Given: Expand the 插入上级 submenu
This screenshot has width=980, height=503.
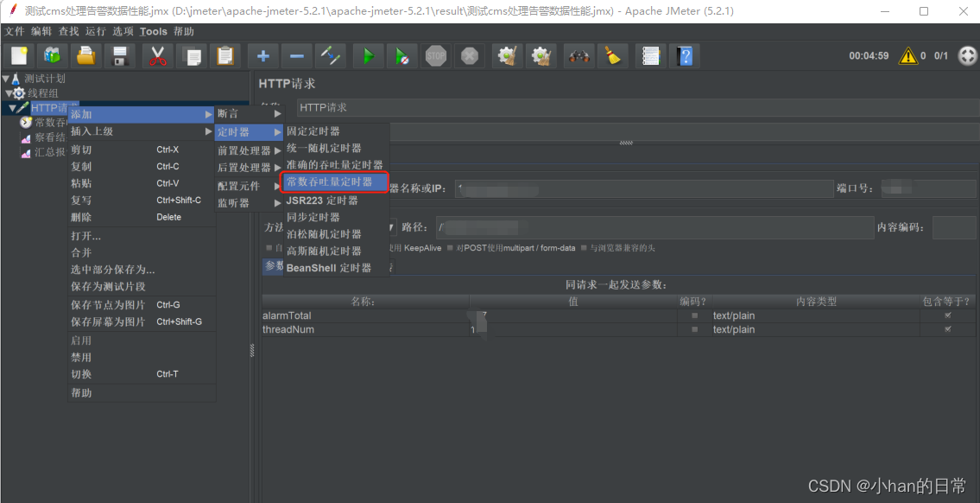Looking at the screenshot, I should pyautogui.click(x=142, y=131).
